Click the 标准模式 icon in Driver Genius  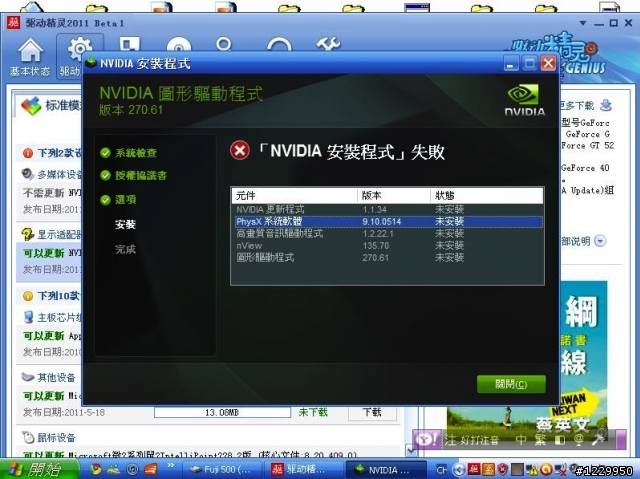31,106
